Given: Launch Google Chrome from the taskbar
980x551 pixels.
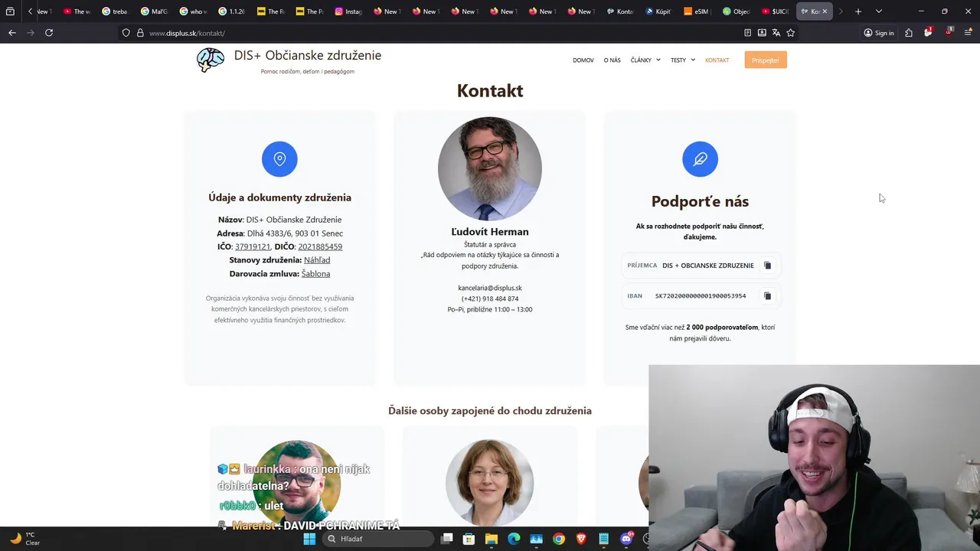Looking at the screenshot, I should click(x=559, y=539).
